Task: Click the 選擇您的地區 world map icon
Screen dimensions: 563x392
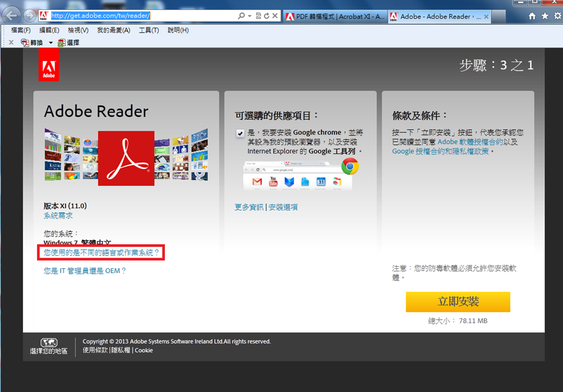Action: point(49,343)
